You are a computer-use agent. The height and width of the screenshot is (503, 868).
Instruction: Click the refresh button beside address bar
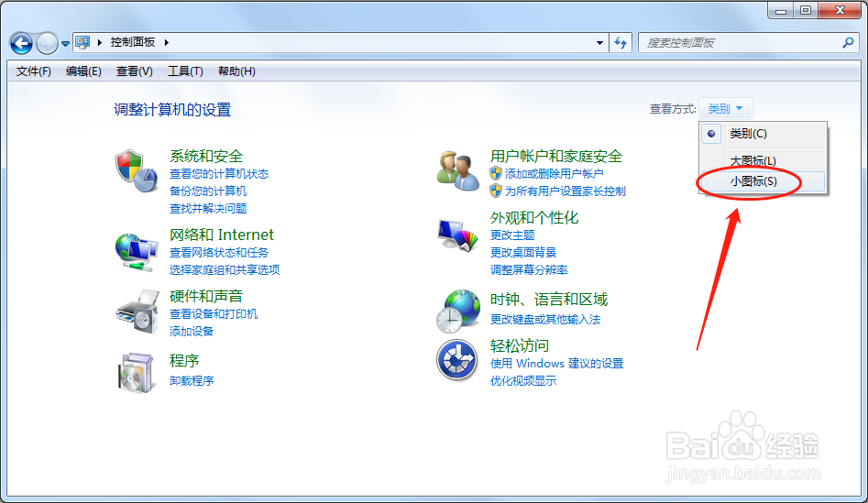(621, 43)
